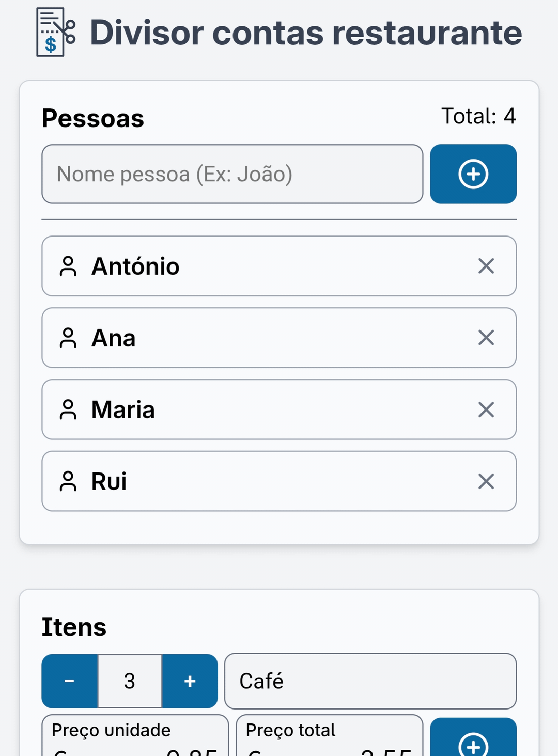Decrease item quantity with minus button
This screenshot has height=756, width=558.
(x=70, y=681)
